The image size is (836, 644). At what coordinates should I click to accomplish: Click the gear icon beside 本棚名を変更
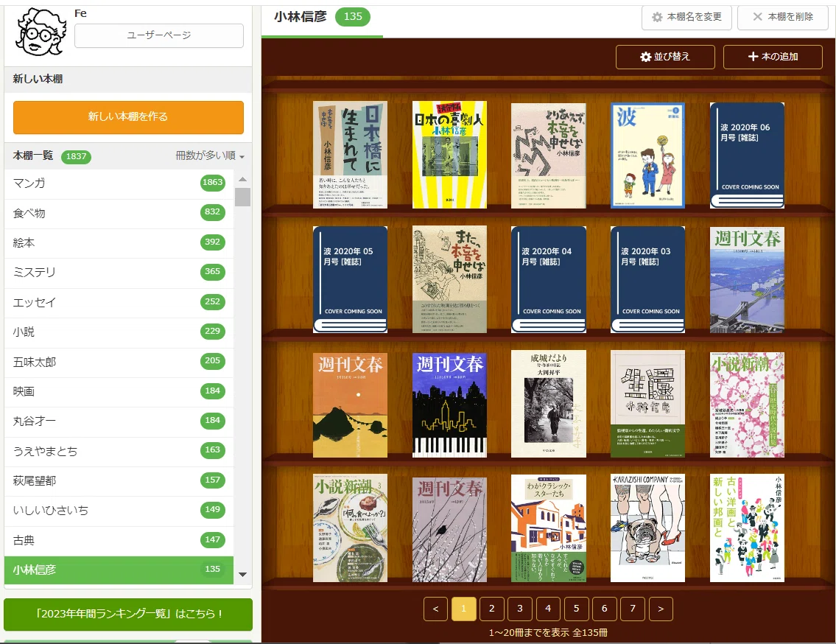(x=658, y=17)
